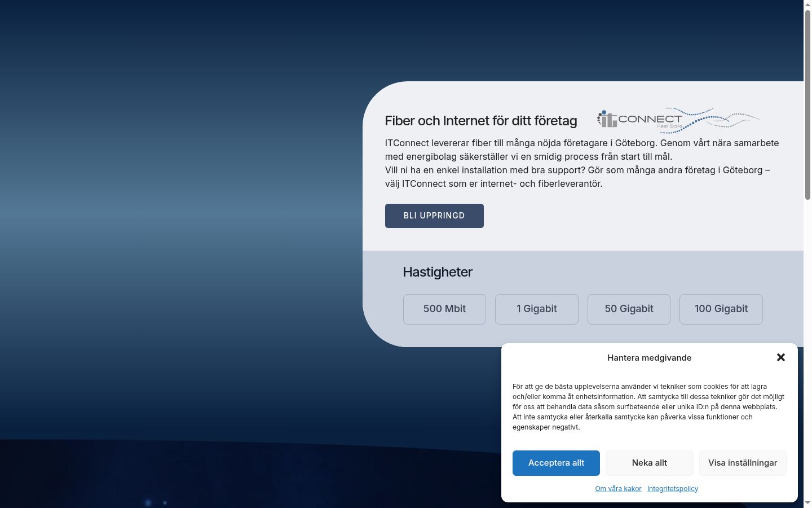
Task: Decline cookies with Neka allt
Action: click(650, 463)
